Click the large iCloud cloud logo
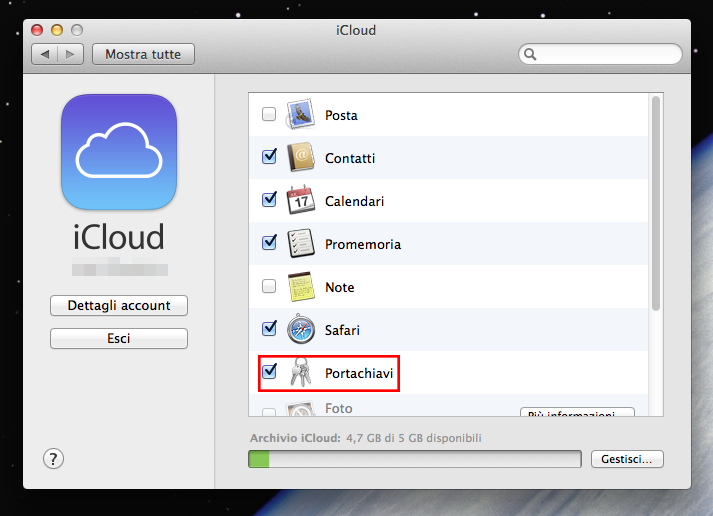Screen dimensions: 713x516 (x=119, y=152)
